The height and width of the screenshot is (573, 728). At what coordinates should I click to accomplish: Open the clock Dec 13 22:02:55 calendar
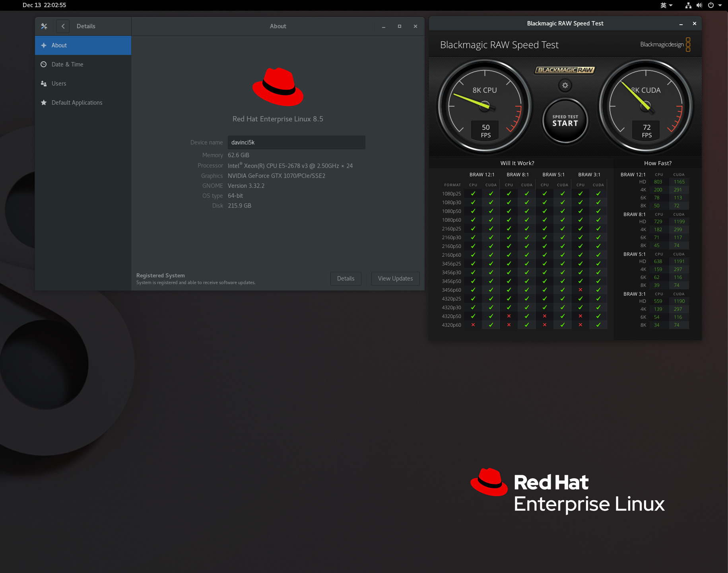tap(44, 5)
